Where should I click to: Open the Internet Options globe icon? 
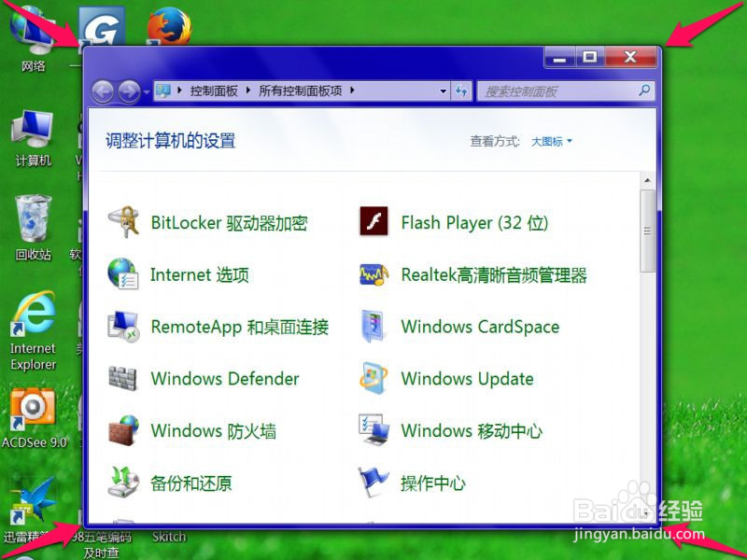point(123,273)
